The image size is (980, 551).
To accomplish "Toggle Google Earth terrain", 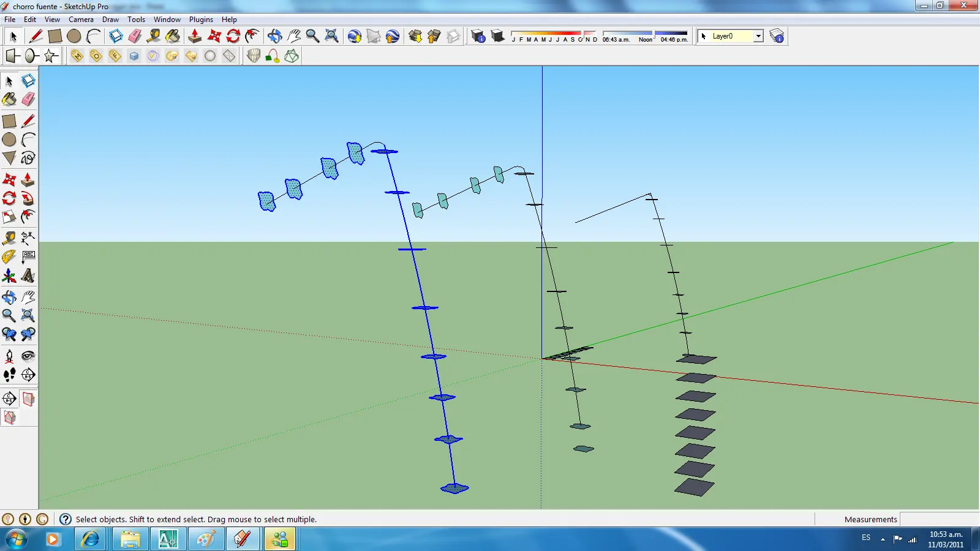I will [x=374, y=36].
